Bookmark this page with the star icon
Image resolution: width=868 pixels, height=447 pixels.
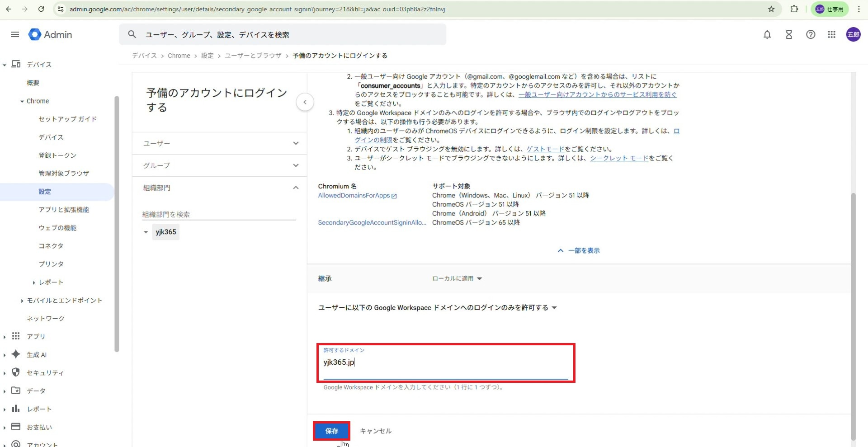(x=771, y=9)
